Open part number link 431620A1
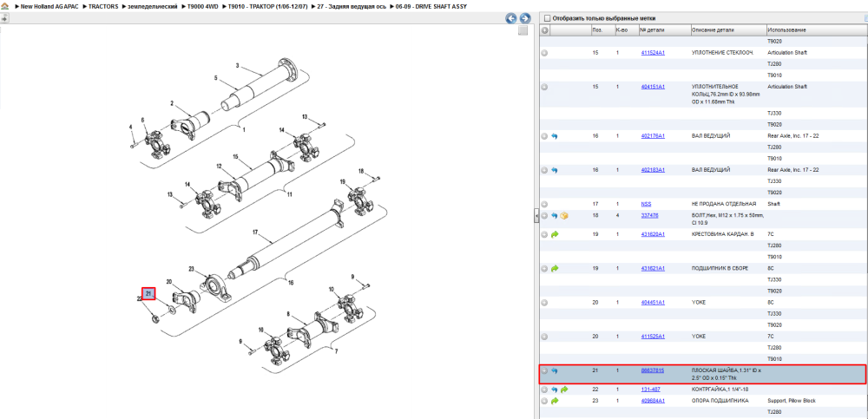Screen dimensions: 868x419 tap(653, 234)
